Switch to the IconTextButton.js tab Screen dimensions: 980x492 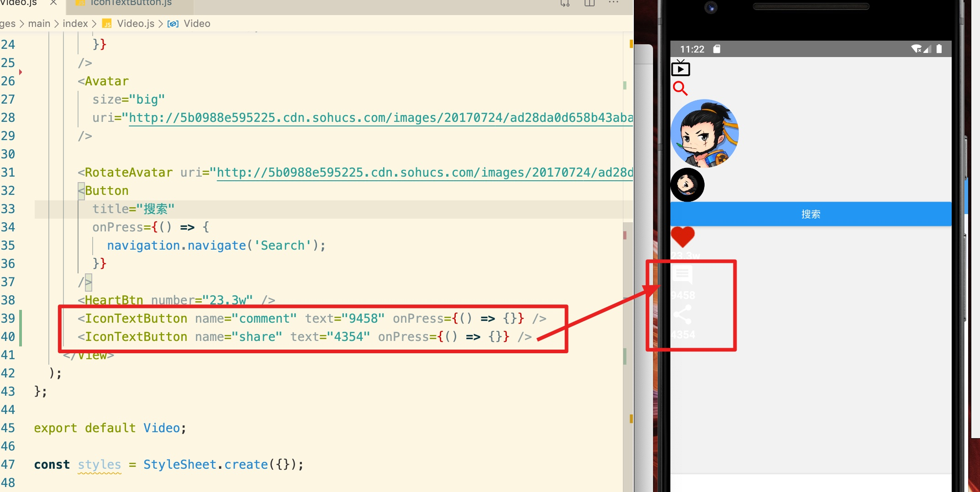pyautogui.click(x=131, y=3)
